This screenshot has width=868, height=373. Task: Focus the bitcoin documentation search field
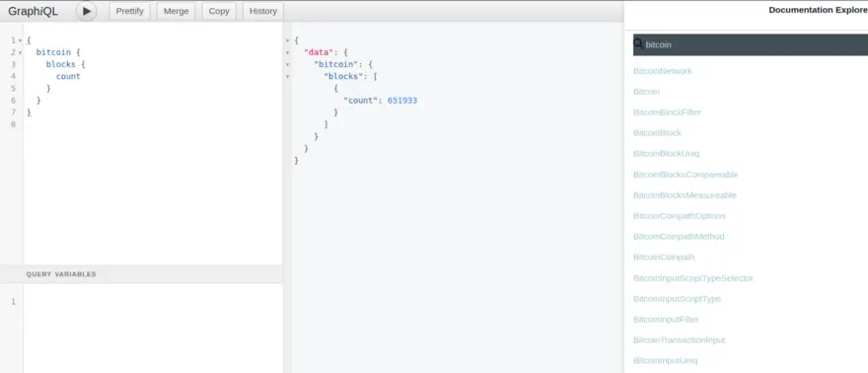tap(751, 44)
